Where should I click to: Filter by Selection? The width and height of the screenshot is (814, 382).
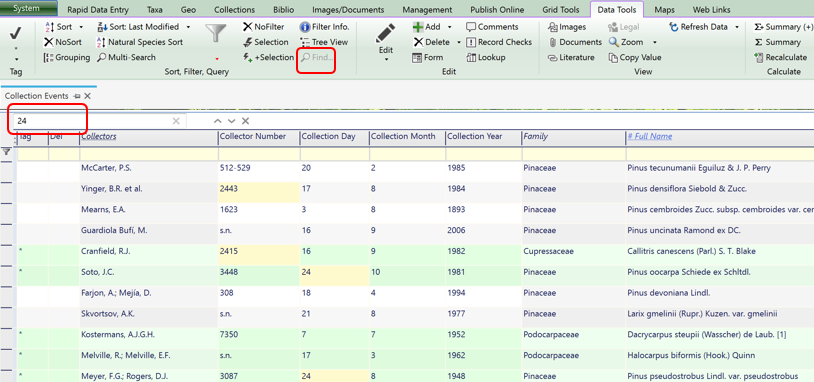(265, 42)
